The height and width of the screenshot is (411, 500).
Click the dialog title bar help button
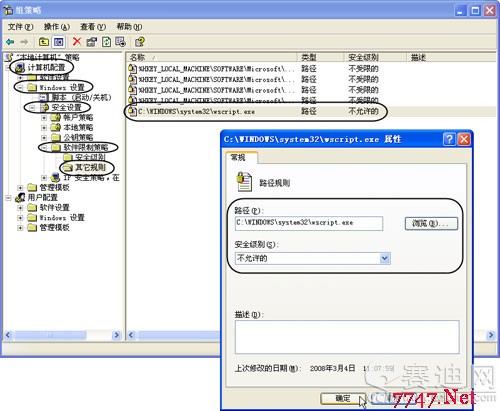tap(449, 139)
